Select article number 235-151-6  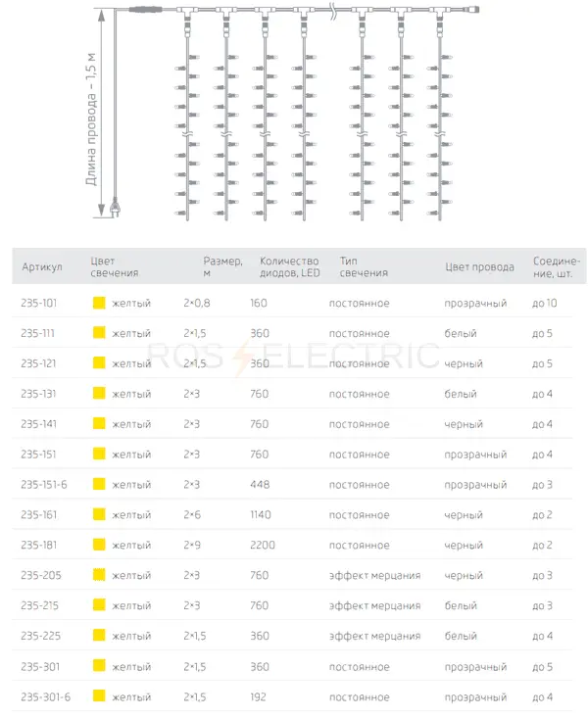click(x=44, y=485)
